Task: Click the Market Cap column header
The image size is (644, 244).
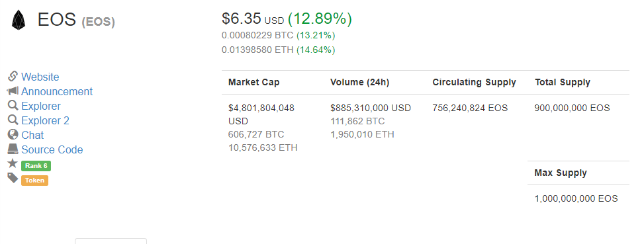Action: point(253,83)
